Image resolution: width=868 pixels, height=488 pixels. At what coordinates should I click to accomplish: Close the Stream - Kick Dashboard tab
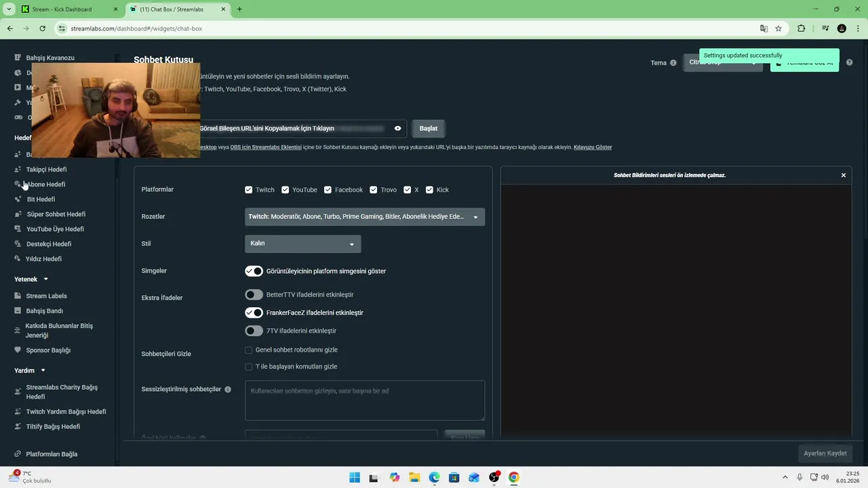[x=115, y=9]
